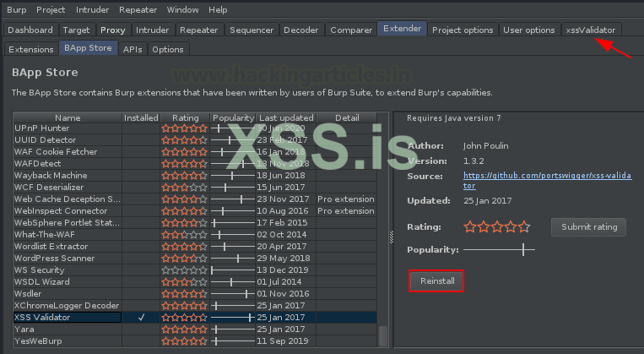
Task: Click the XSS Validator popularity bar
Action: click(232, 318)
